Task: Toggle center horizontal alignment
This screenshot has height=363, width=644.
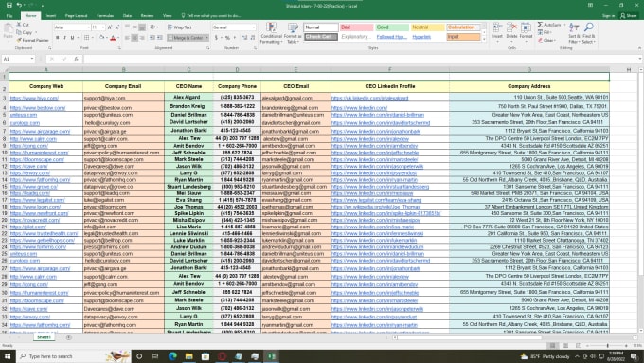Action: [x=134, y=38]
